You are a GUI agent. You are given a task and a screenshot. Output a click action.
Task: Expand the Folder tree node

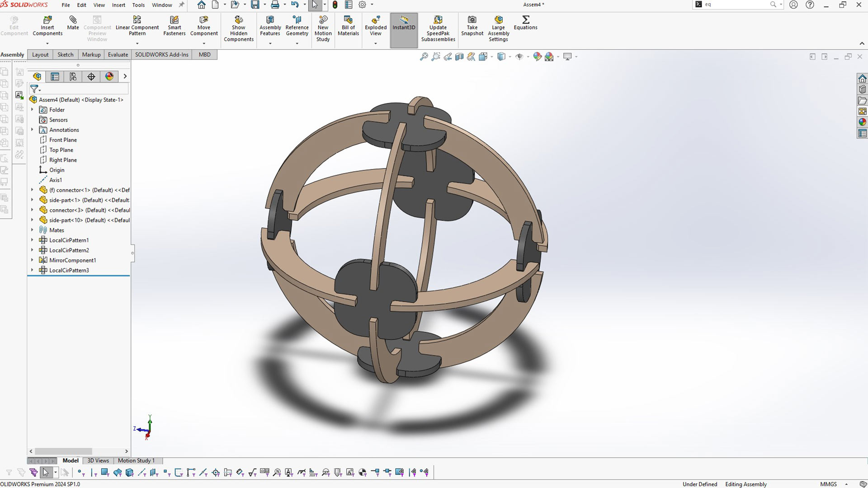32,110
